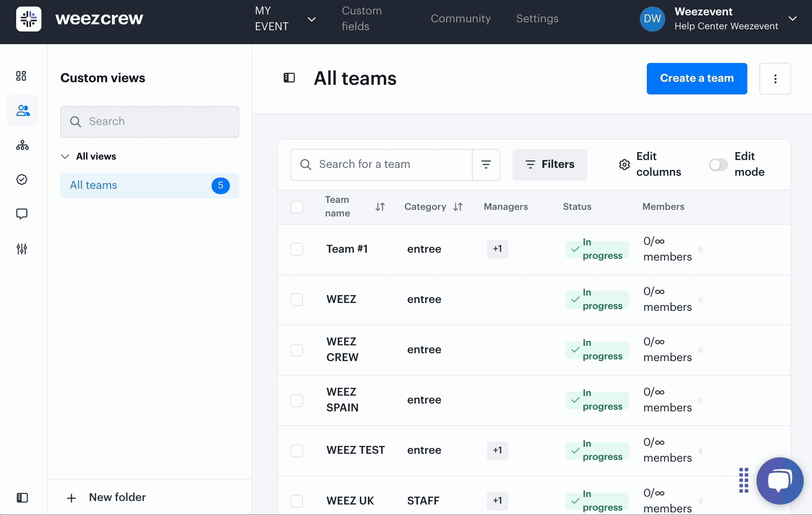The height and width of the screenshot is (515, 812).
Task: Open the Filters button
Action: 550,165
